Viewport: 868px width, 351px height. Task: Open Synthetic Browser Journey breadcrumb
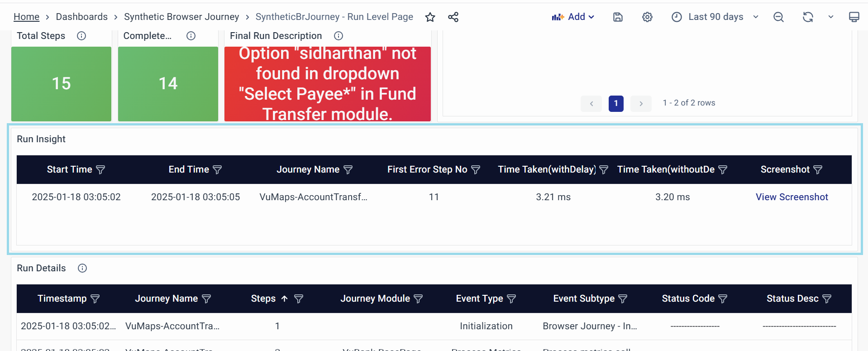click(x=181, y=17)
